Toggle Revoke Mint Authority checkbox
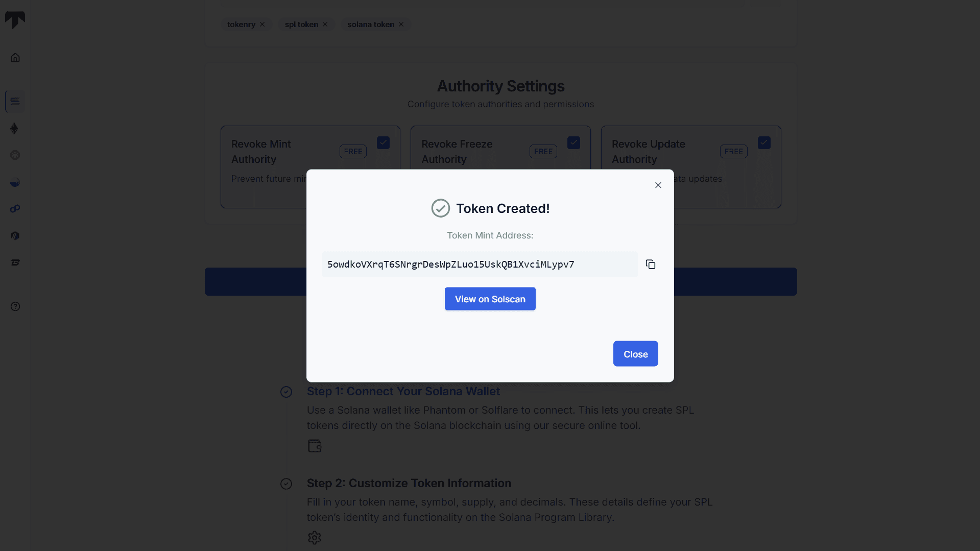The image size is (980, 551). point(383,143)
